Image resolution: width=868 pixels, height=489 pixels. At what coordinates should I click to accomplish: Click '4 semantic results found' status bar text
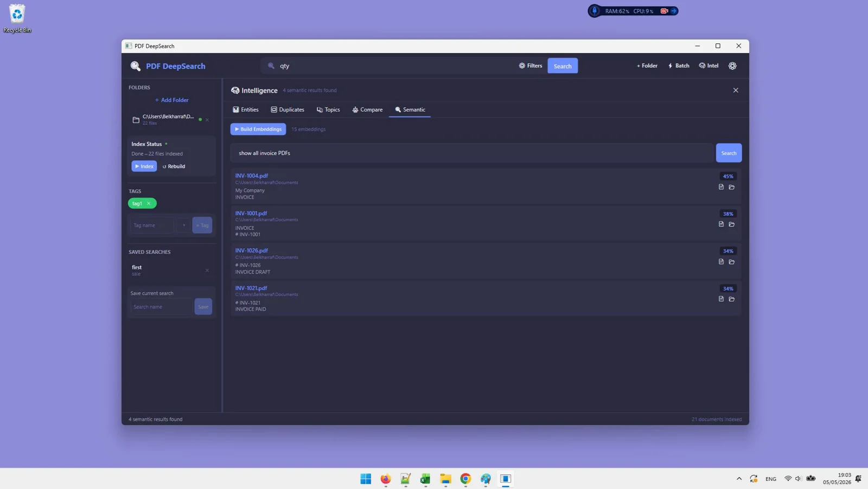[155, 419]
